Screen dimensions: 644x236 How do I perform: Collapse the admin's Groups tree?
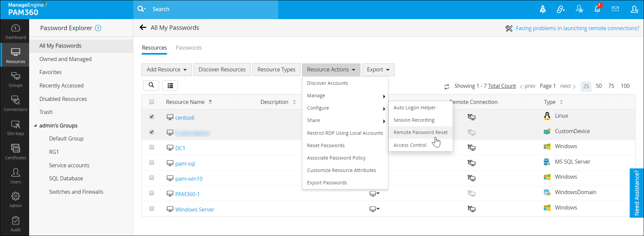coord(35,126)
